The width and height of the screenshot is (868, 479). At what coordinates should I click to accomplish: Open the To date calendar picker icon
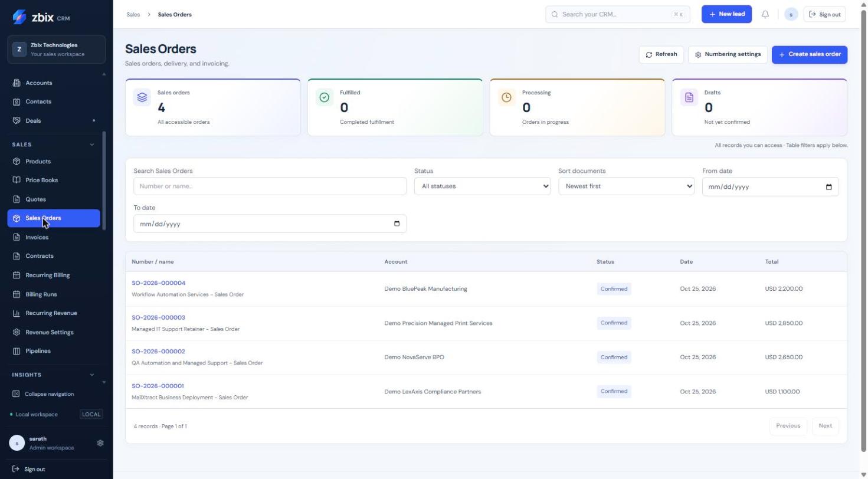coord(397,224)
